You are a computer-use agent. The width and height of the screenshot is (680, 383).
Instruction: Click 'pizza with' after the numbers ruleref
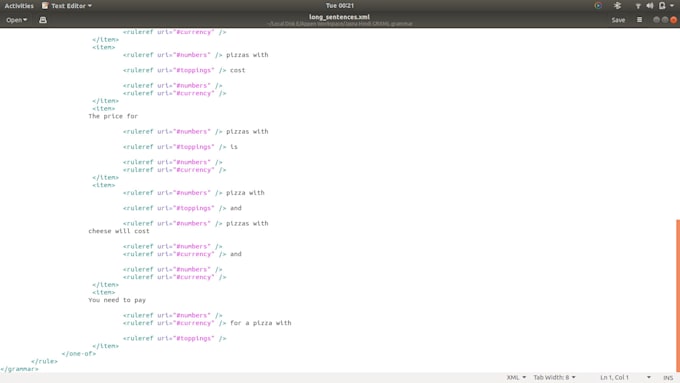click(245, 193)
